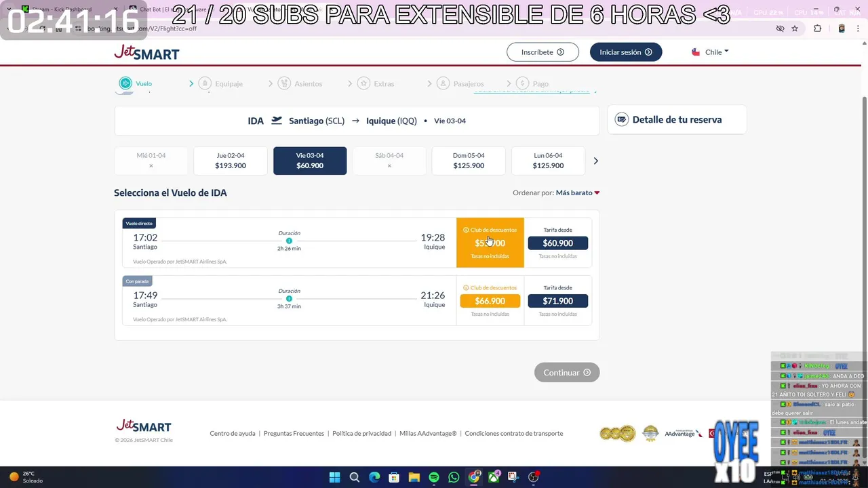This screenshot has height=488, width=868.
Task: Click info icon on 17:02 flight's Club de descuentos
Action: tap(466, 230)
